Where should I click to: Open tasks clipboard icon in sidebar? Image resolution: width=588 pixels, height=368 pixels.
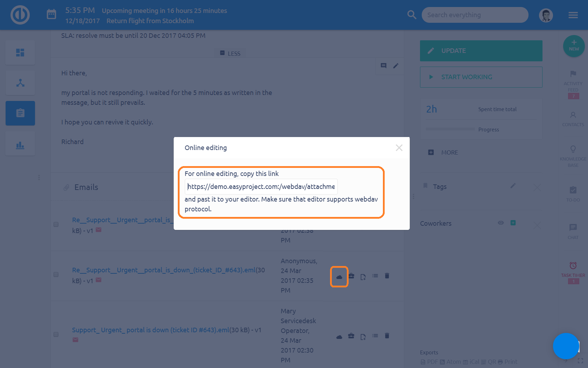coord(20,113)
